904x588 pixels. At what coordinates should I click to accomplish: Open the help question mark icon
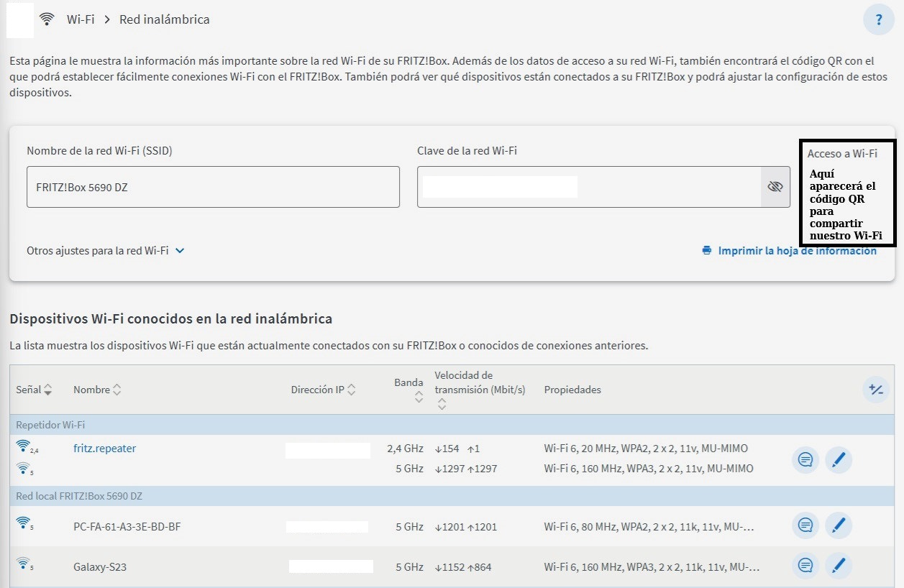click(878, 20)
